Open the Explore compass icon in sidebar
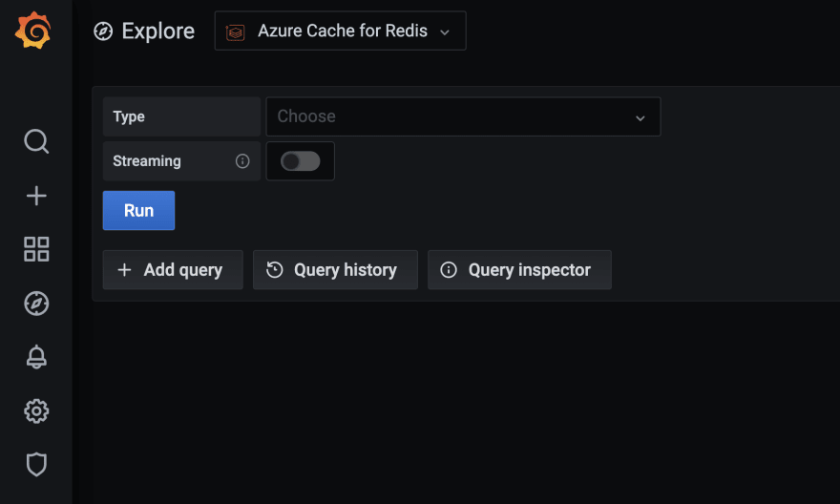The height and width of the screenshot is (504, 840). 36,304
